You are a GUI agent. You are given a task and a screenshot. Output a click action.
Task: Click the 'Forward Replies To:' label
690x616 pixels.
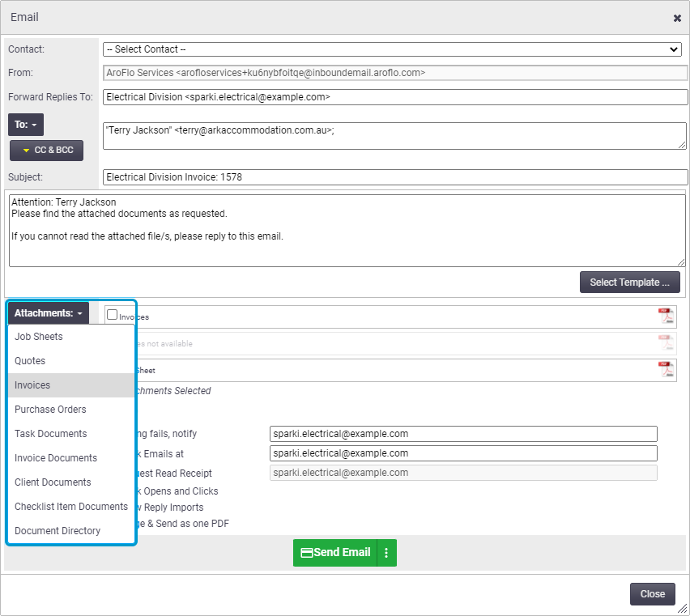tap(50, 97)
